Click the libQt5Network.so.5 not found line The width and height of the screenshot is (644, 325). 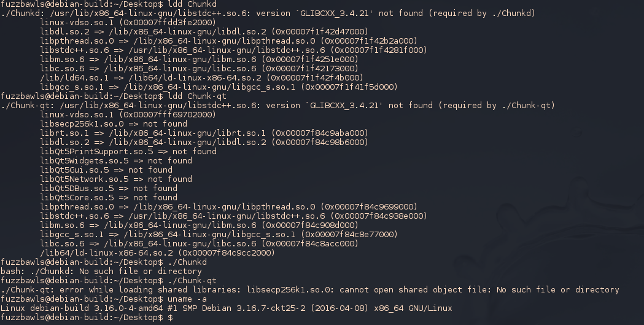[116, 179]
